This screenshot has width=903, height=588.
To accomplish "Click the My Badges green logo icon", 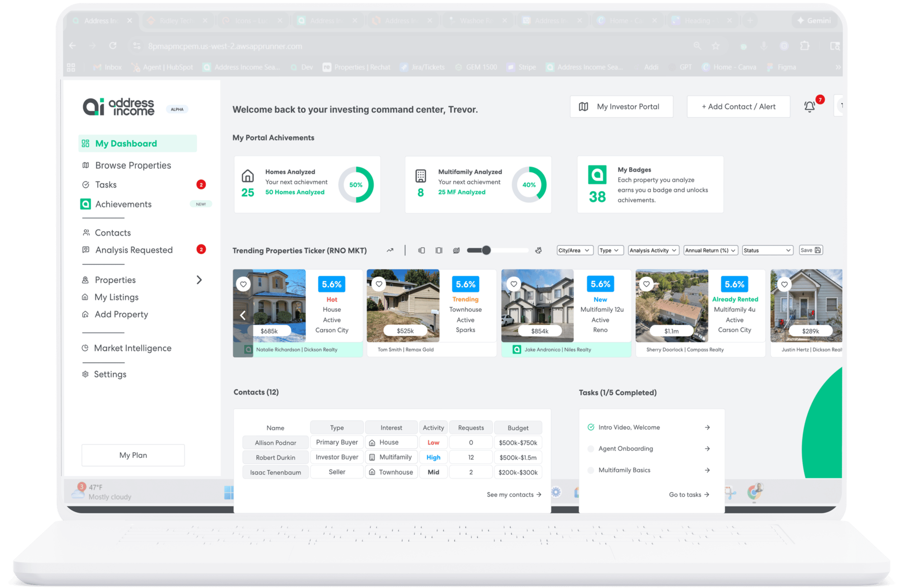I will point(597,175).
